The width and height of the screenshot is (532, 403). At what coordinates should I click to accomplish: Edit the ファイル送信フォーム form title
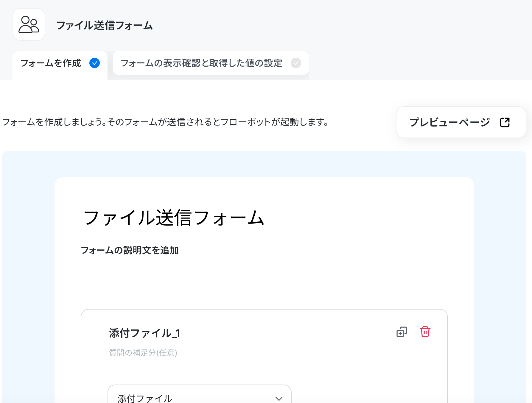(x=174, y=218)
